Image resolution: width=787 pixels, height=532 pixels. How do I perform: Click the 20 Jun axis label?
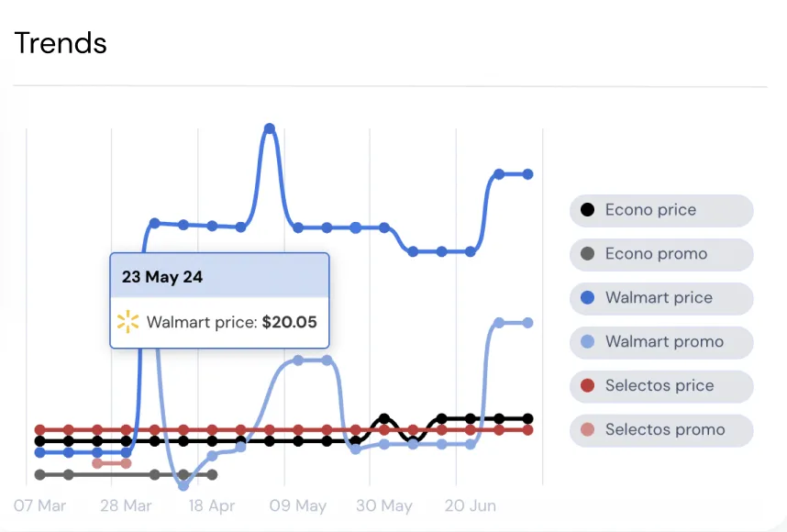[x=471, y=505]
